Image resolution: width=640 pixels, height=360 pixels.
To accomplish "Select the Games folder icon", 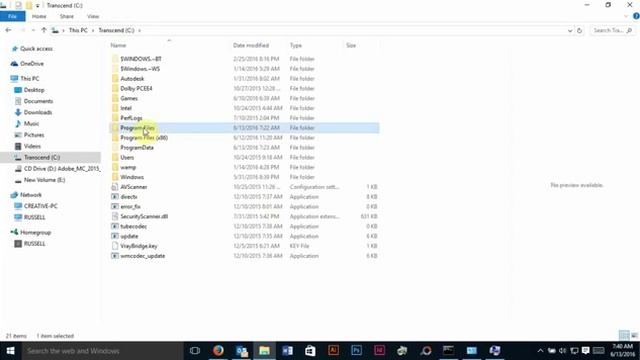I will (x=115, y=98).
